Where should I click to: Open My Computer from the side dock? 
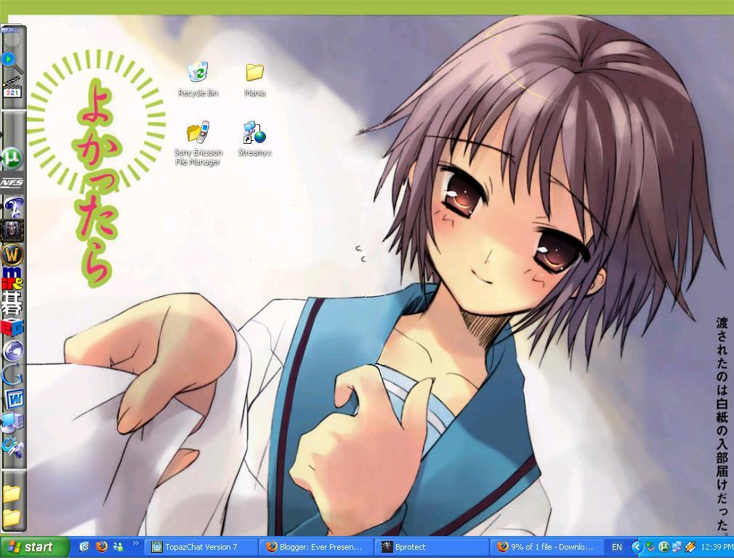(12, 423)
